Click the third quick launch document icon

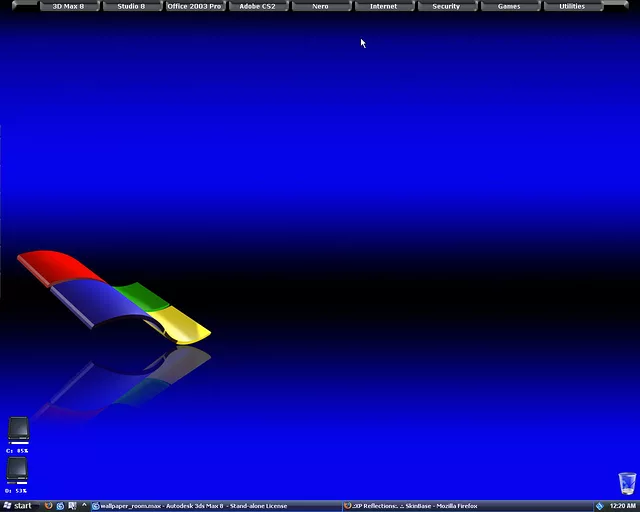(x=72, y=506)
